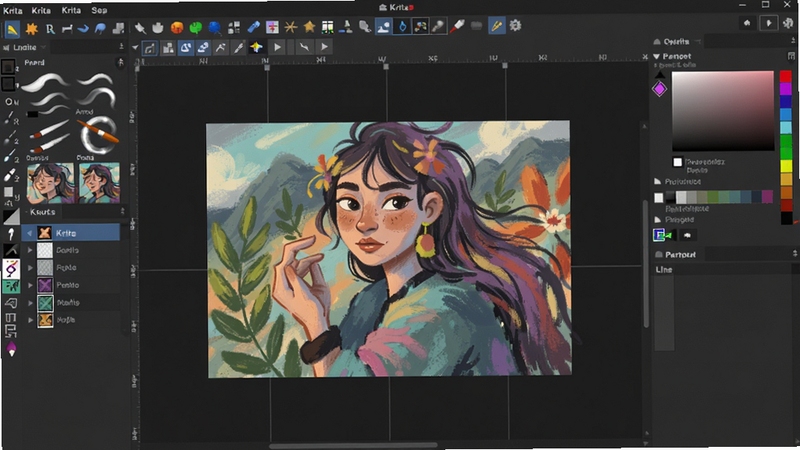Select the red marker toolbar icon
Viewport: 800px width, 450px height.
[x=457, y=26]
